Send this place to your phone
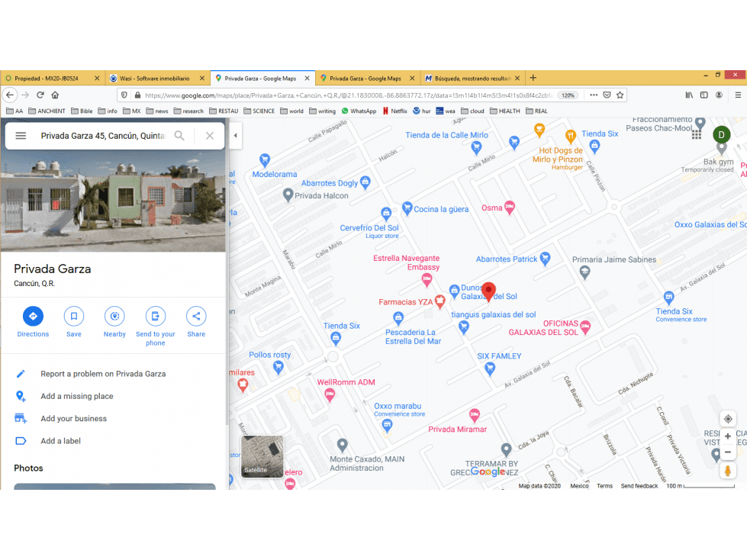The image size is (747, 560). click(x=156, y=316)
